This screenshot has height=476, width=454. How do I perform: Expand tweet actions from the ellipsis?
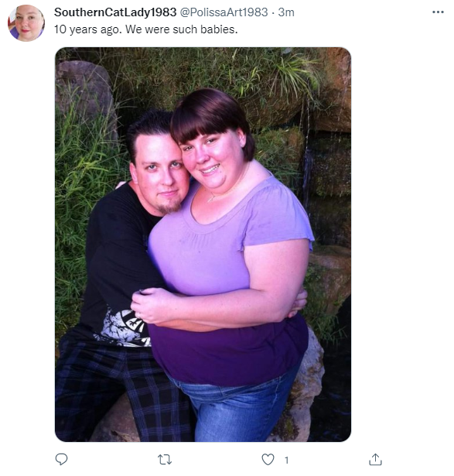[438, 12]
